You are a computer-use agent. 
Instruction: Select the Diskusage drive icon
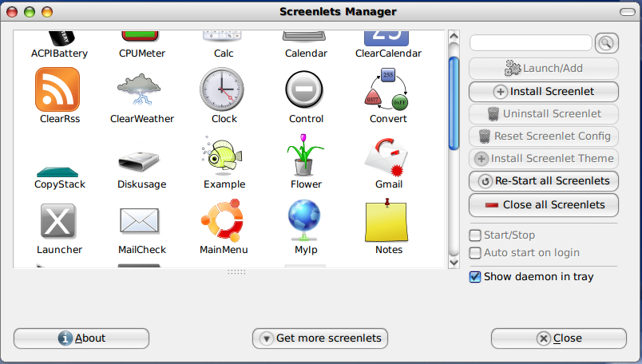(139, 161)
